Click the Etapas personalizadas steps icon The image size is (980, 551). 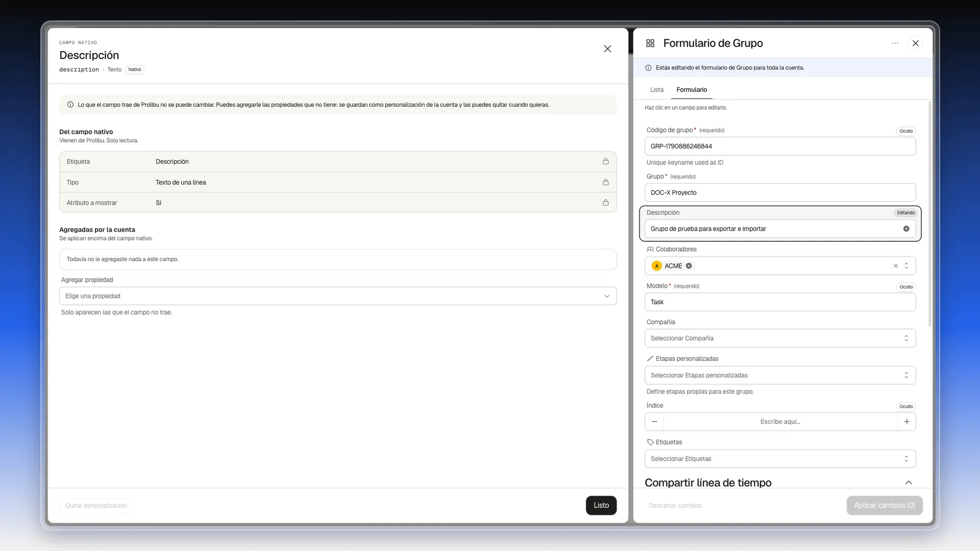point(650,359)
